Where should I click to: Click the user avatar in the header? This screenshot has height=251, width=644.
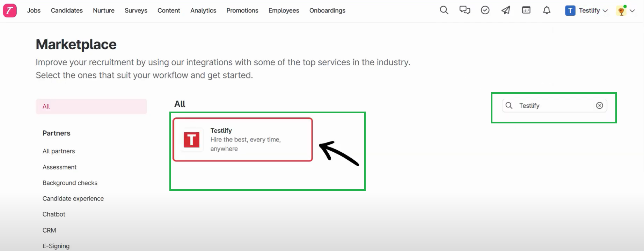(621, 10)
